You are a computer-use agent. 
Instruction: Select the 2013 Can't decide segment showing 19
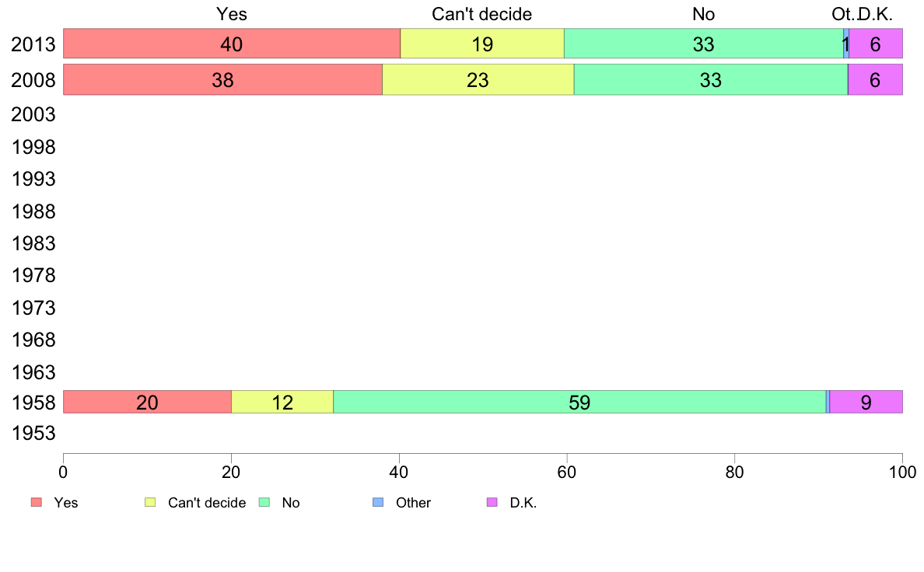click(x=482, y=44)
